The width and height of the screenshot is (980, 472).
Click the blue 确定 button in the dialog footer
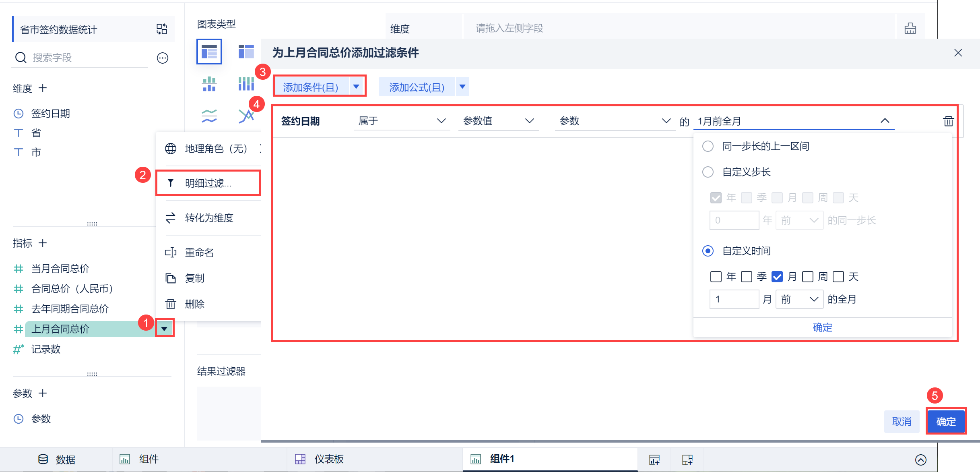tap(946, 421)
